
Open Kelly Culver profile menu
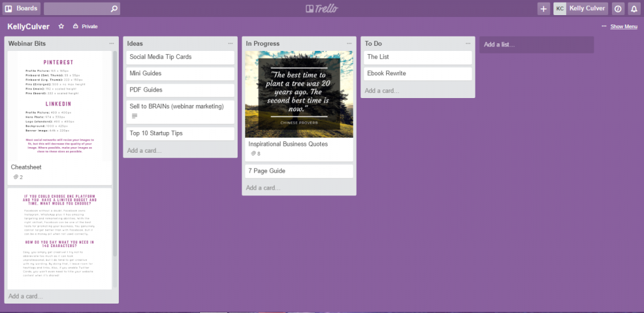(x=580, y=9)
